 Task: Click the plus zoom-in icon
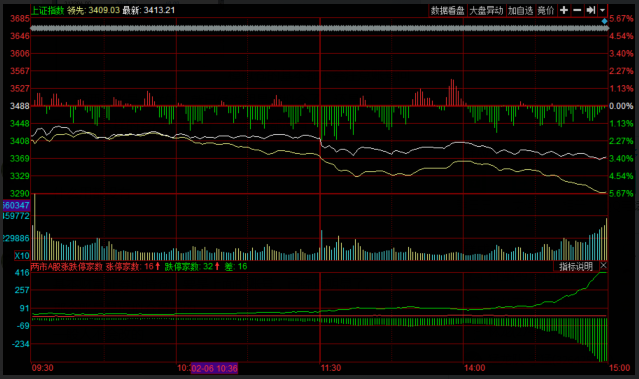click(564, 10)
